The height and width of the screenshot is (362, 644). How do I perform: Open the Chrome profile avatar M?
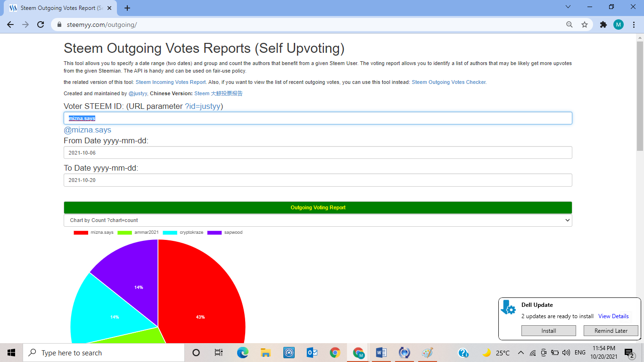coord(619,25)
